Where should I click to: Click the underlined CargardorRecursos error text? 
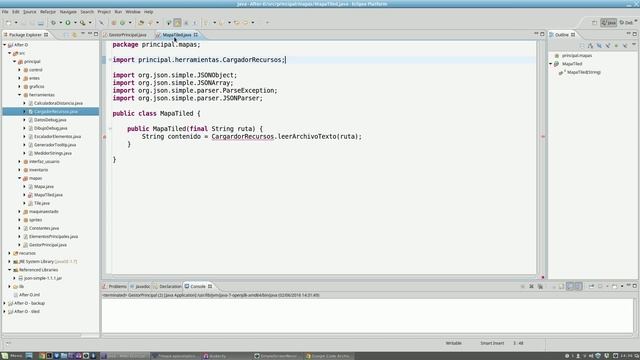(242, 137)
